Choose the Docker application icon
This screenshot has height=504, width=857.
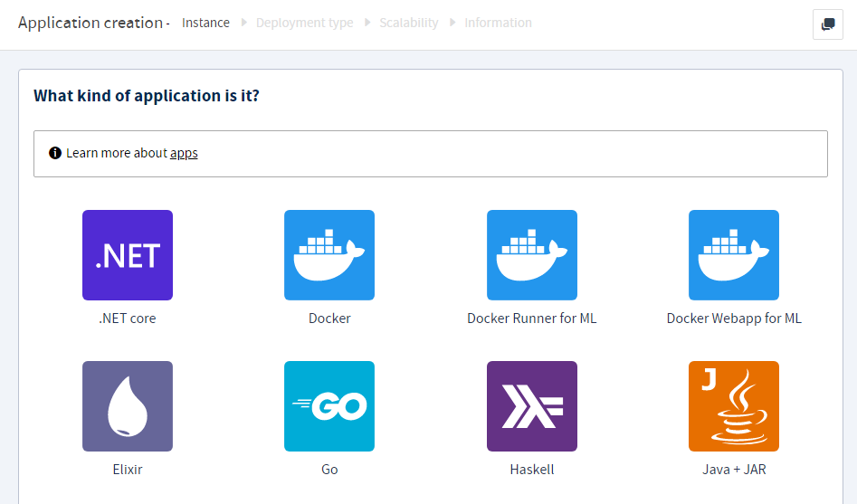point(329,255)
